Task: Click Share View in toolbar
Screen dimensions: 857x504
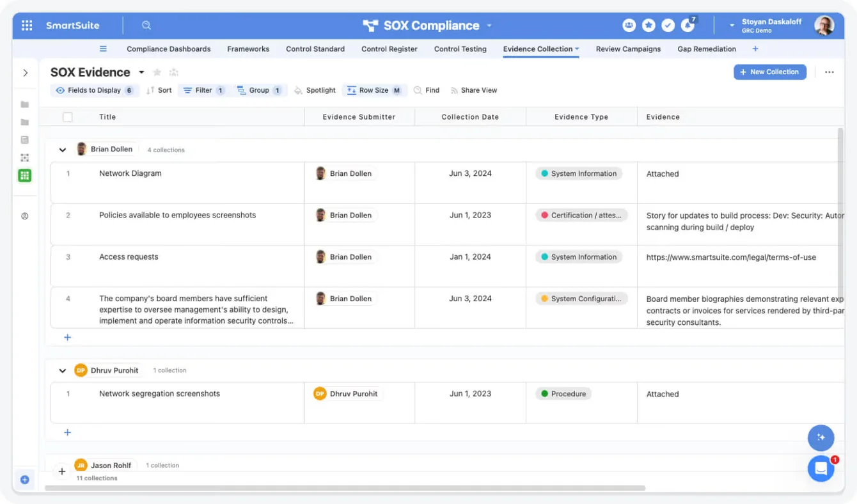Action: 474,91
